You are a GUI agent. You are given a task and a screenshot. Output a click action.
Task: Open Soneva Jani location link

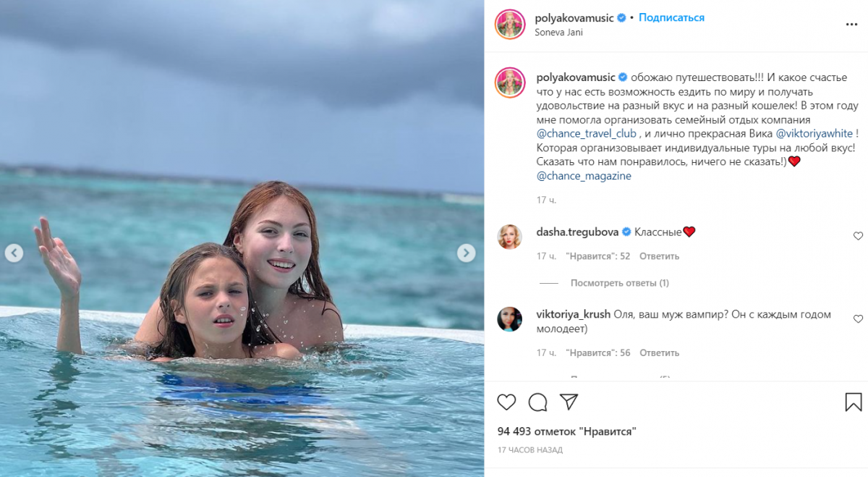558,33
